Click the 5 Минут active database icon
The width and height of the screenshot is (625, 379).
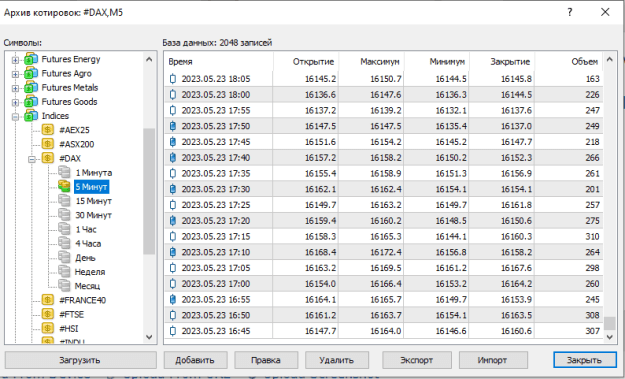[x=64, y=187]
